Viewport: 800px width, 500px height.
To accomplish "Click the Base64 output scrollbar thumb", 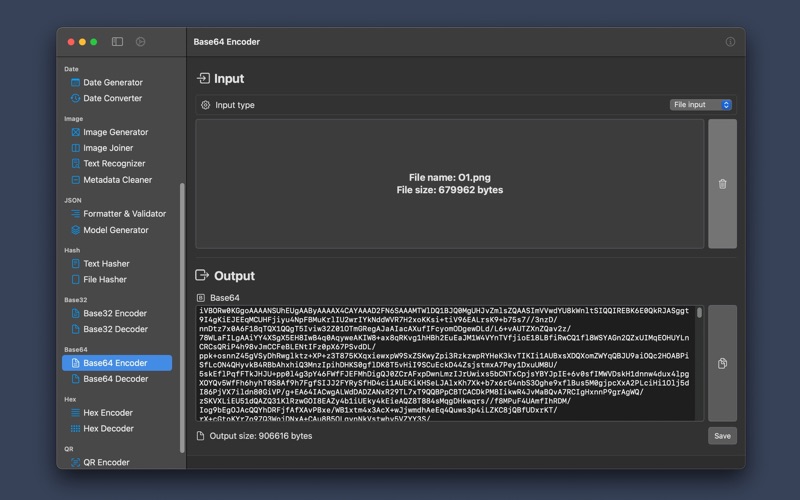I will coord(699,312).
